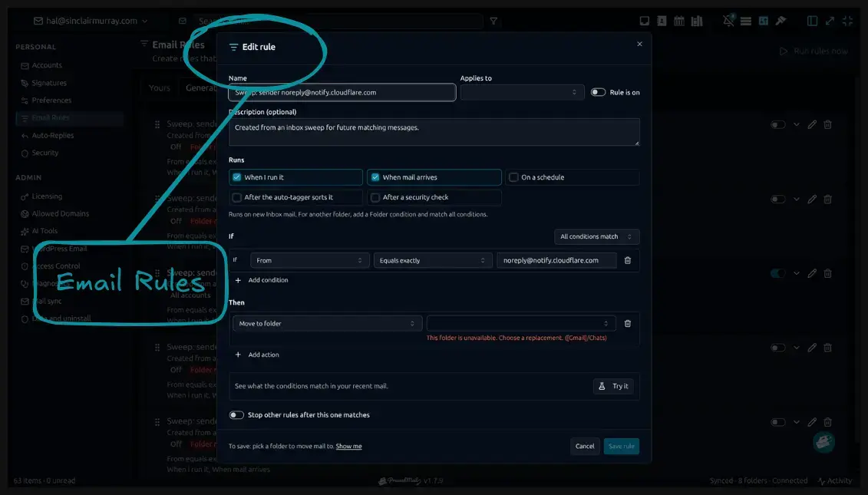Turn off the Rule is on switch
The width and height of the screenshot is (868, 495).
click(x=598, y=92)
